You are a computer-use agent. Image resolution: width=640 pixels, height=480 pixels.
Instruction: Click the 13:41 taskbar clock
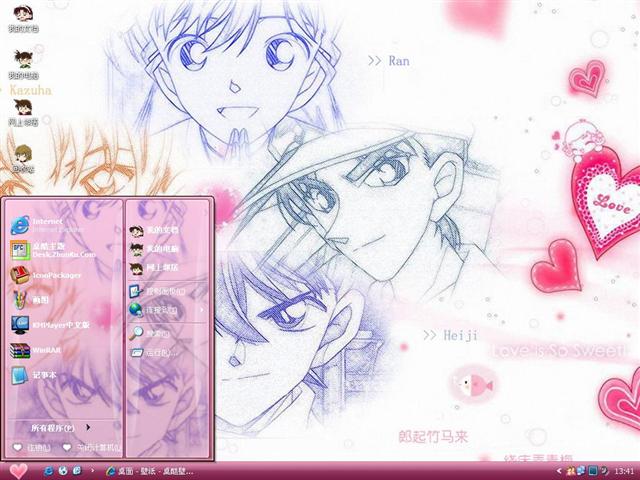tap(624, 471)
